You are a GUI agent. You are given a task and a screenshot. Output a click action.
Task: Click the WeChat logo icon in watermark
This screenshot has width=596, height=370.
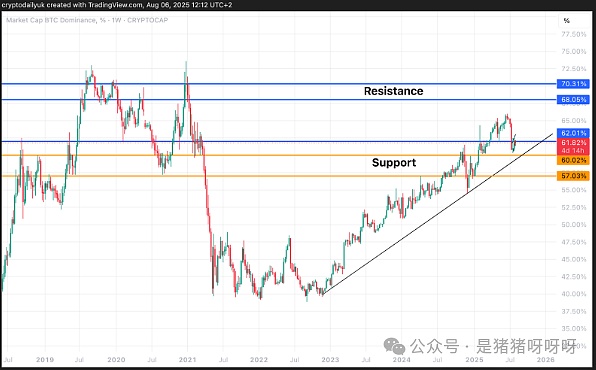(394, 346)
